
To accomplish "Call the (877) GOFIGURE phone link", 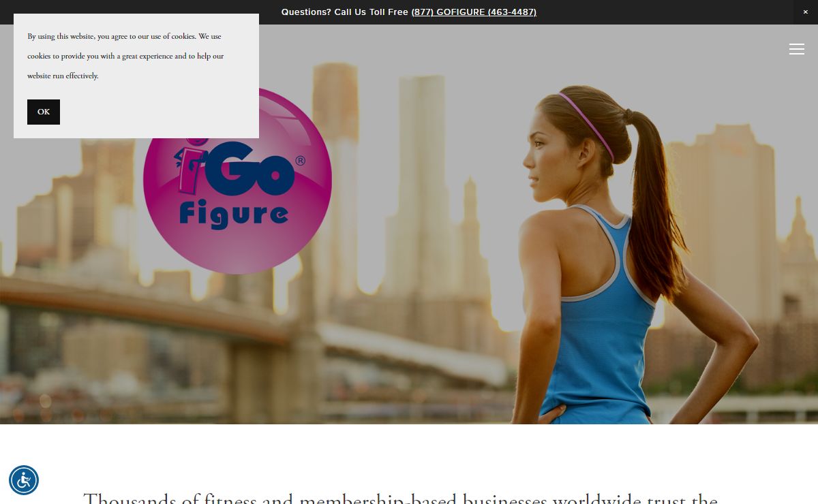I will [474, 12].
